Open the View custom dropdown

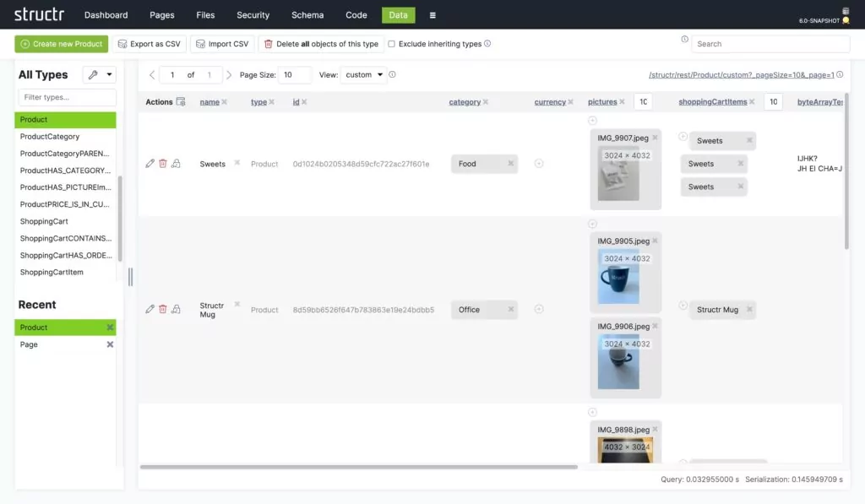point(363,74)
